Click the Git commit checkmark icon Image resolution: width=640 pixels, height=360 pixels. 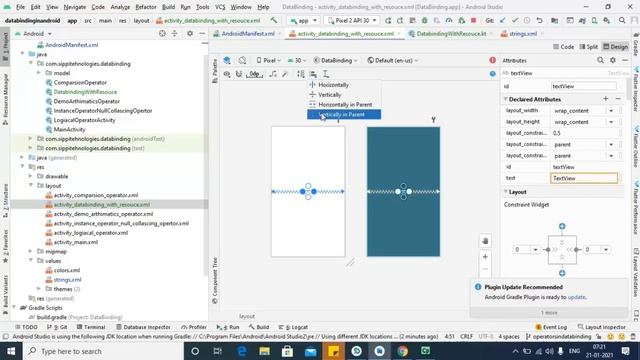(x=515, y=20)
